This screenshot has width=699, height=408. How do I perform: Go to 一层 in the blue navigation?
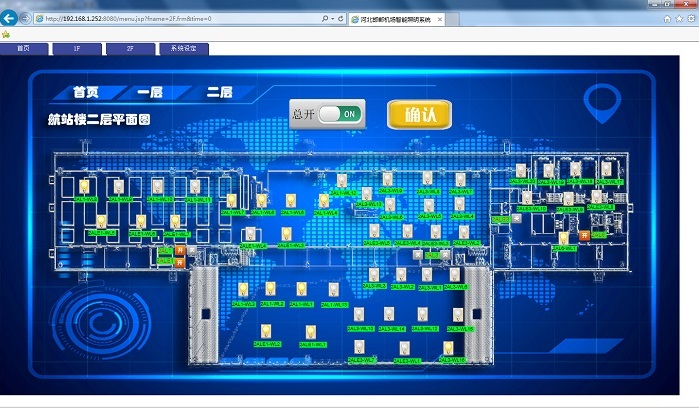point(150,92)
